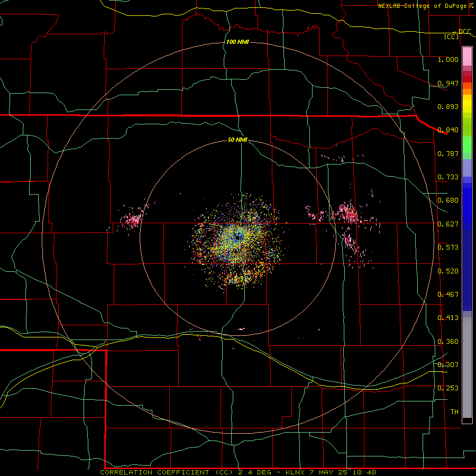Click the 0.893 color scale label
The height and width of the screenshot is (476, 476).
click(448, 106)
